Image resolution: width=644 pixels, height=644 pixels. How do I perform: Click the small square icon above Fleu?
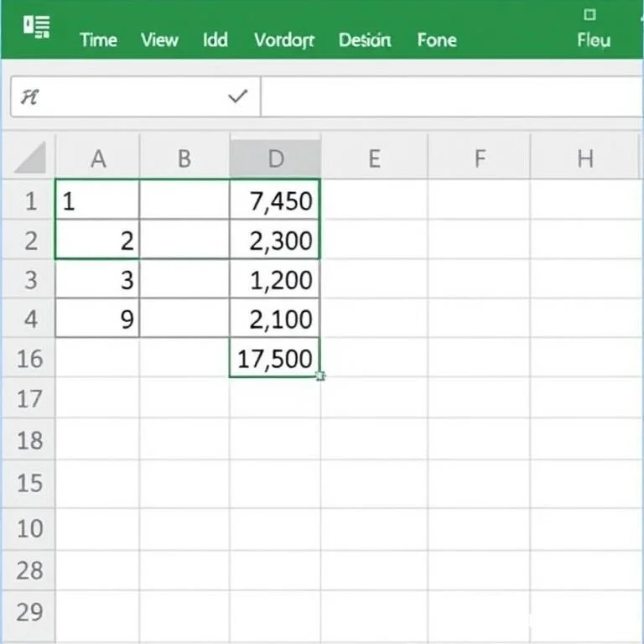pos(589,14)
